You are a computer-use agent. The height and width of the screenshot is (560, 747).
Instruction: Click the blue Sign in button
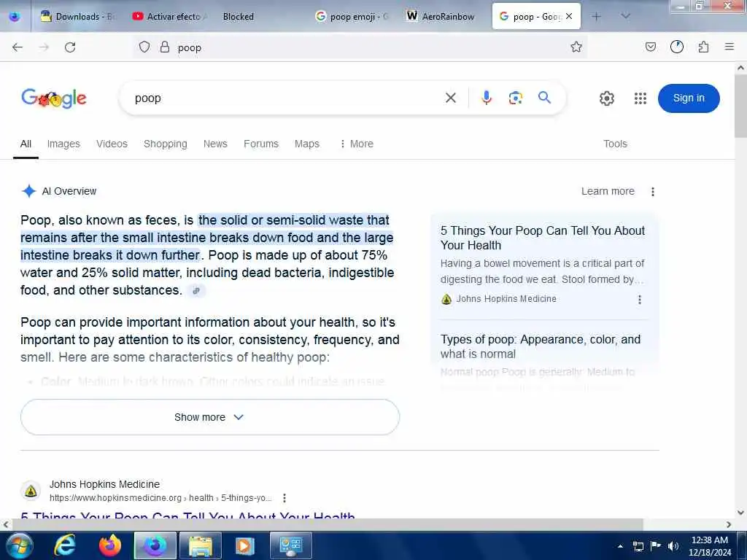[x=689, y=98]
